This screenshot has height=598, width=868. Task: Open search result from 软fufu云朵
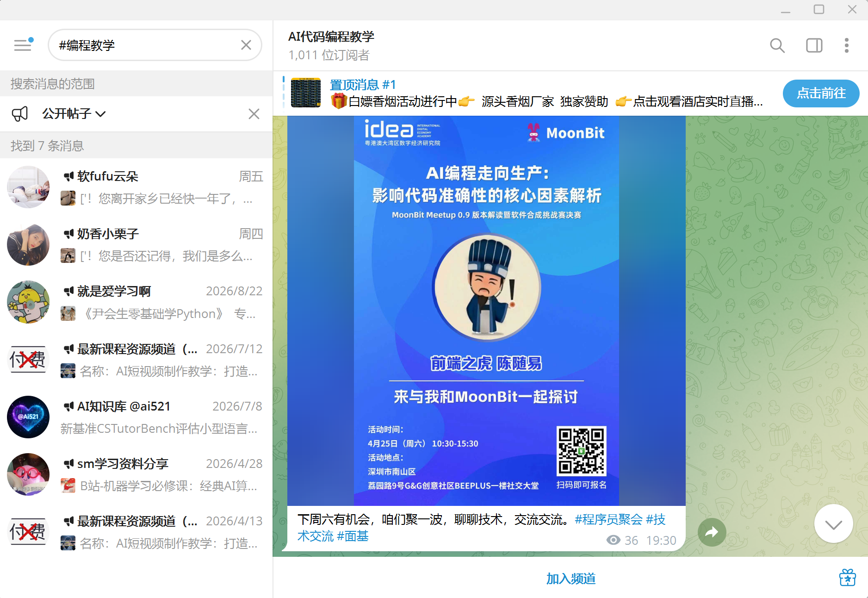136,187
